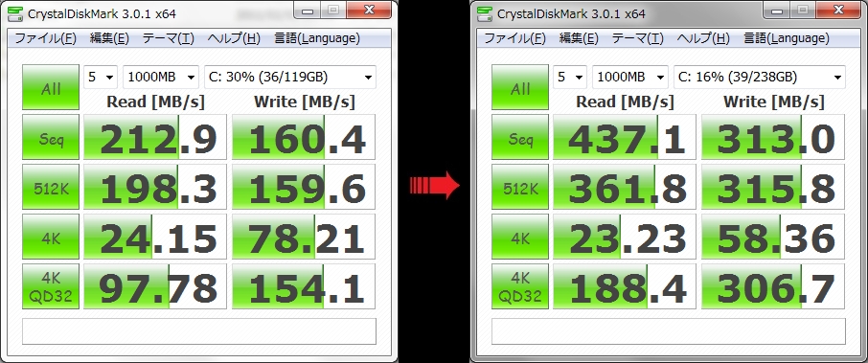Open test count dropdown showing 5 in left window
The image size is (868, 363).
tap(101, 77)
